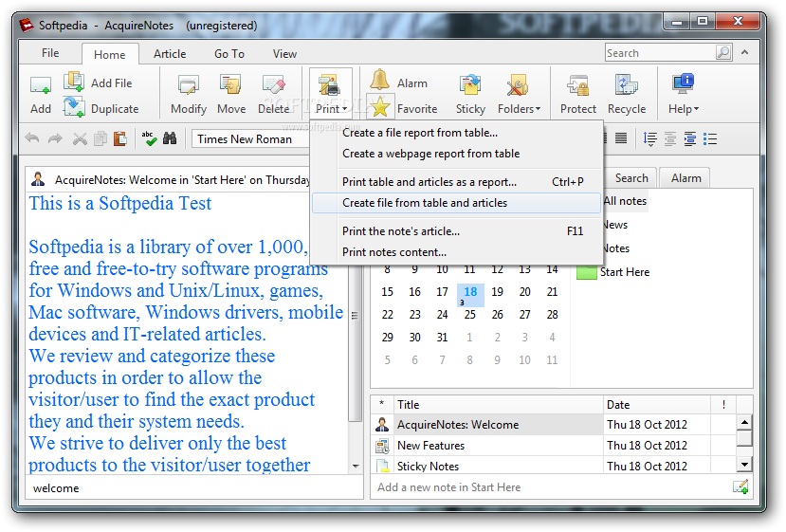Click the Recycle icon
The height and width of the screenshot is (532, 786).
(x=626, y=85)
